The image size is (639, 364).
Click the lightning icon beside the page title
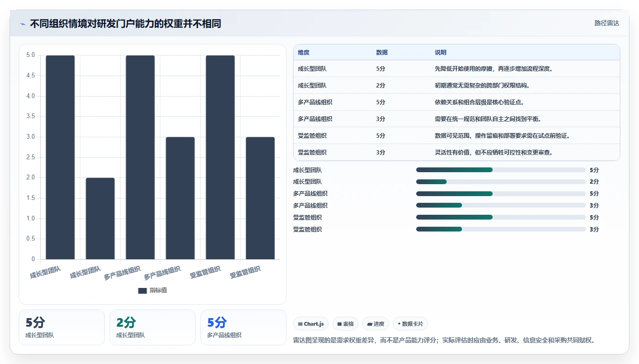[x=23, y=24]
